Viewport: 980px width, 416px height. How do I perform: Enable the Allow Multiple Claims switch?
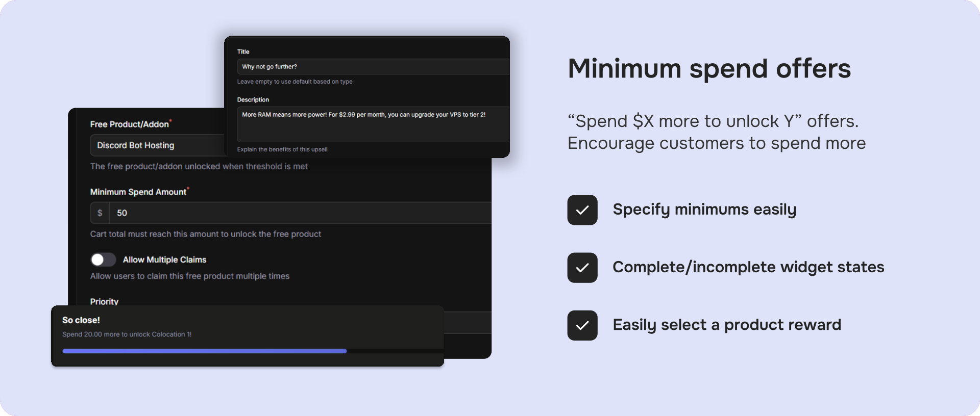pyautogui.click(x=103, y=260)
